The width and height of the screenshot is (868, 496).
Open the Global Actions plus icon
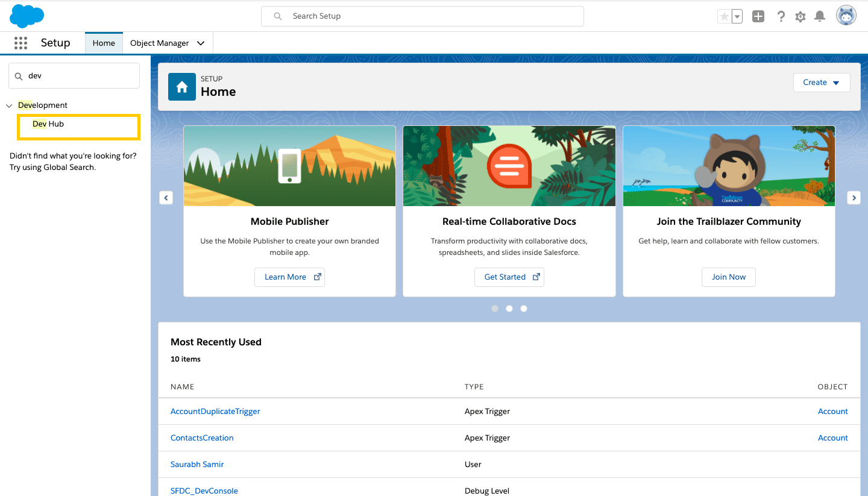click(758, 16)
